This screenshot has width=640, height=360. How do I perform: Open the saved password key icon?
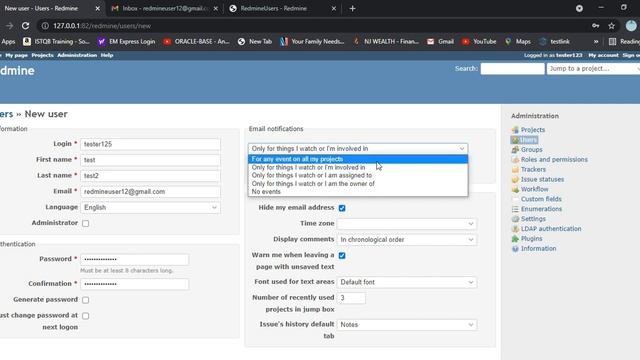click(x=596, y=26)
